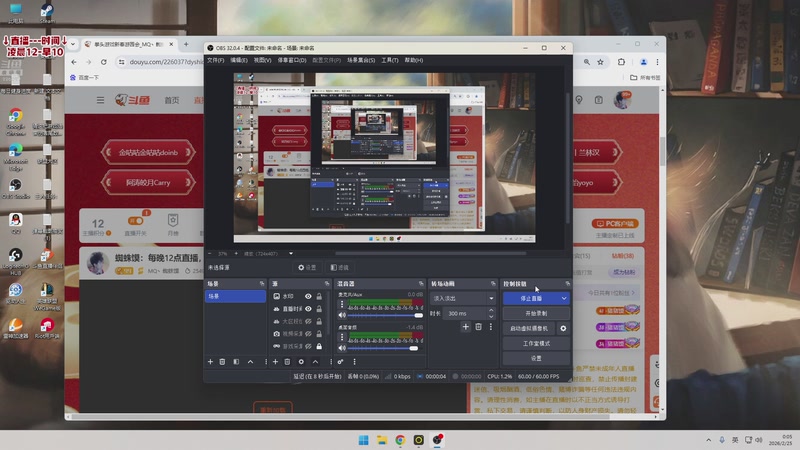
Task: Adjust the 桌面音频 volume slider
Action: pos(385,348)
